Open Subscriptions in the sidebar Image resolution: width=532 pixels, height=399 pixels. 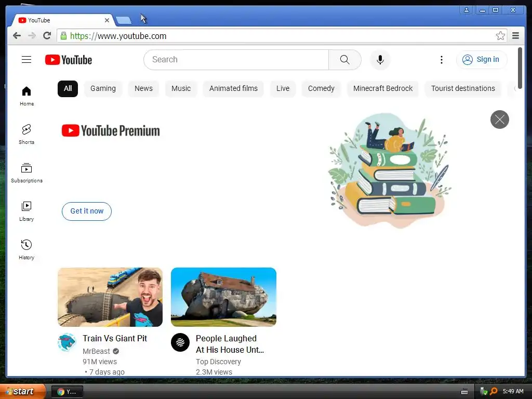click(x=26, y=172)
